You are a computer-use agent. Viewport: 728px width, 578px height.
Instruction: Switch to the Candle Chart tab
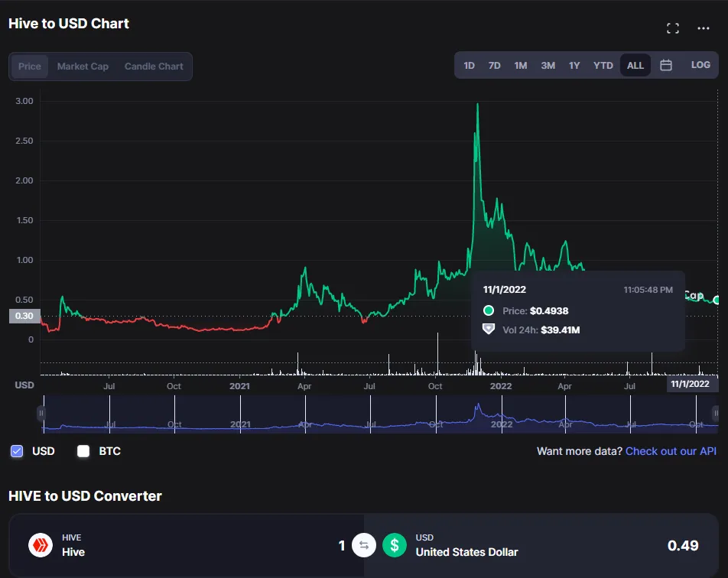(154, 67)
